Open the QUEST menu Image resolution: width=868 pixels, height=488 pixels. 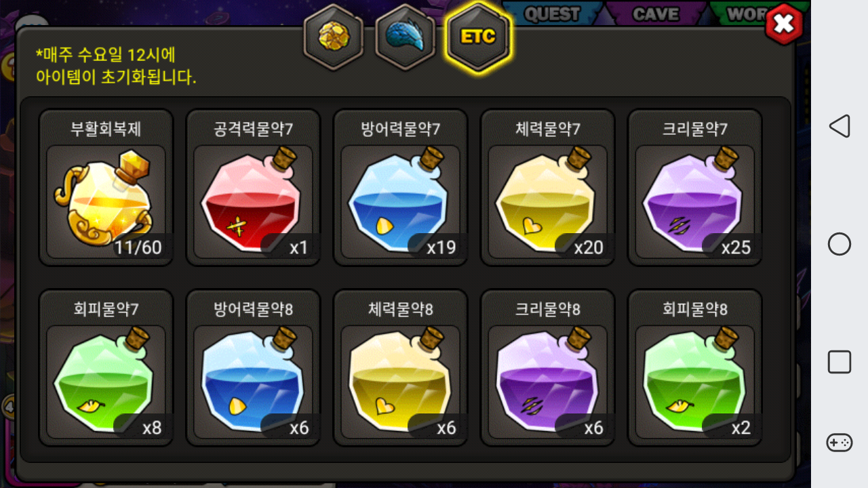(x=553, y=14)
